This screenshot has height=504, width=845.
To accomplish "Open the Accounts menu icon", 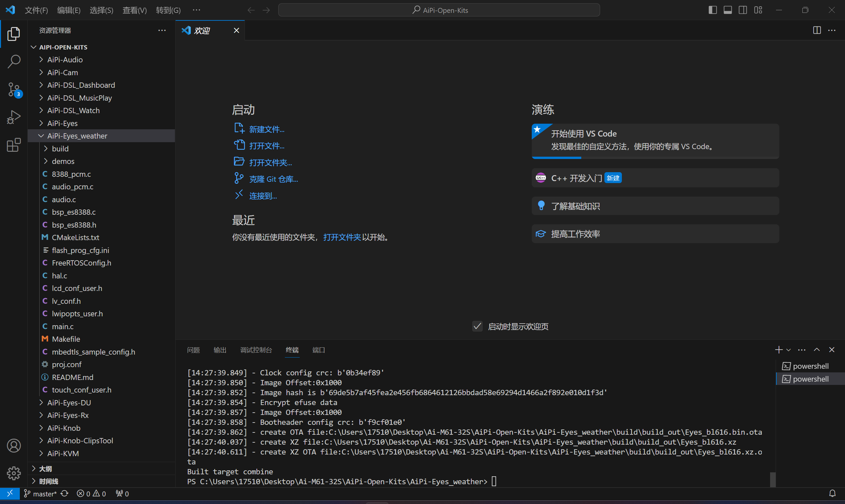I will (14, 445).
